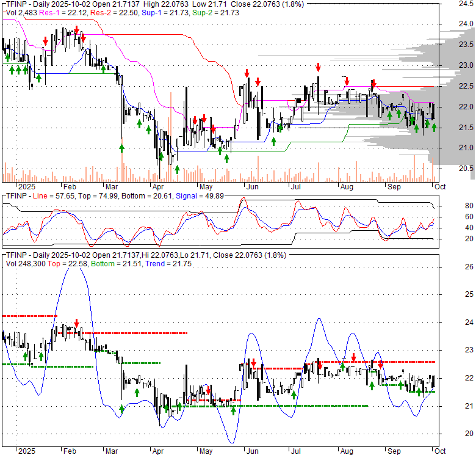476x455 pixels.
Task: Click the top chart's 'Oct' month label
Action: click(x=440, y=187)
